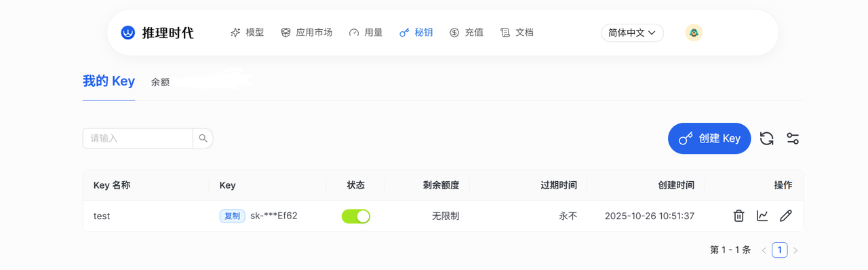This screenshot has height=270, width=868.
Task: Switch to the 我的 Key tab
Action: [108, 81]
